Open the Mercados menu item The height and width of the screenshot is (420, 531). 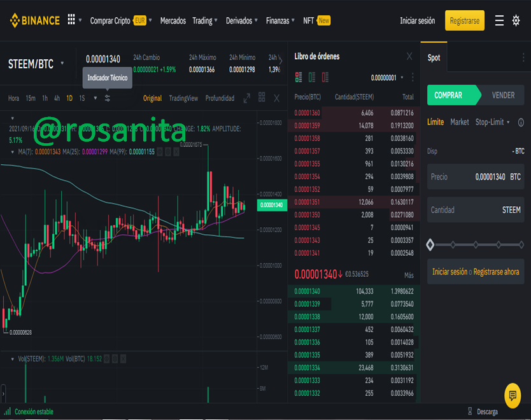click(173, 20)
